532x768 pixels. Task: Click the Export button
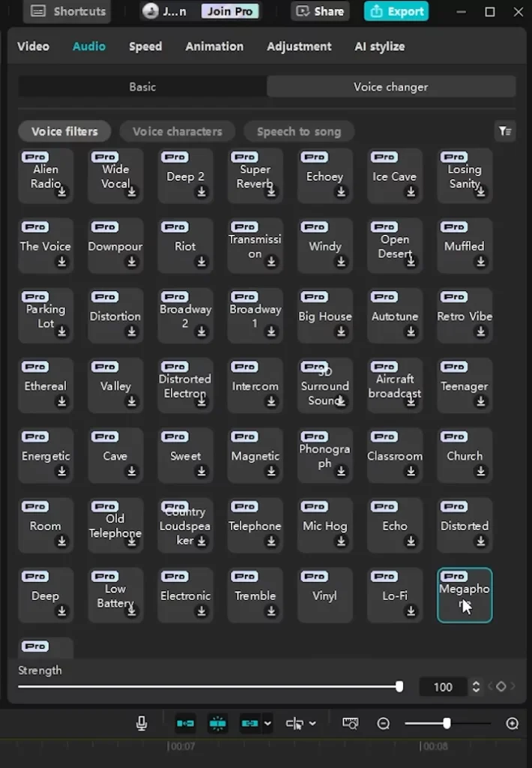click(x=396, y=10)
